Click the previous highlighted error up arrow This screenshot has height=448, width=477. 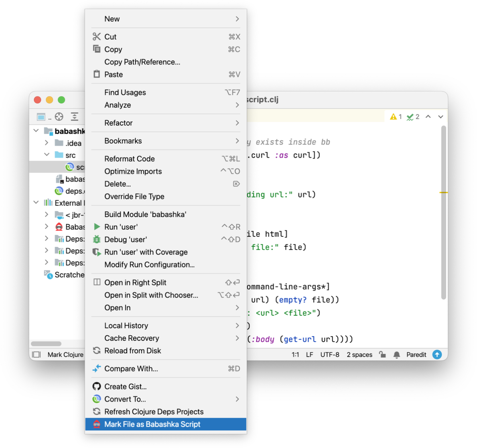click(x=428, y=116)
